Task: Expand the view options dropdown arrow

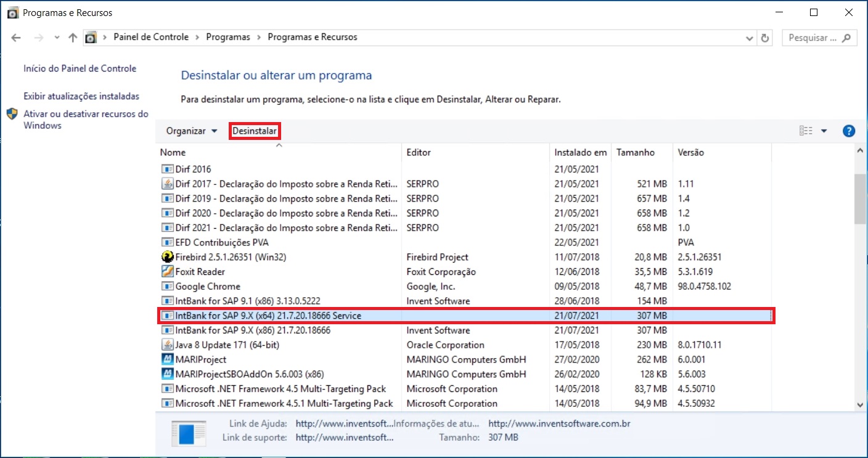Action: pos(824,131)
